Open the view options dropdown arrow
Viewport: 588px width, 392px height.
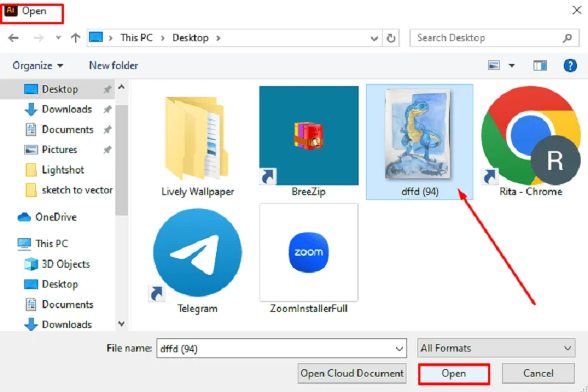point(512,66)
